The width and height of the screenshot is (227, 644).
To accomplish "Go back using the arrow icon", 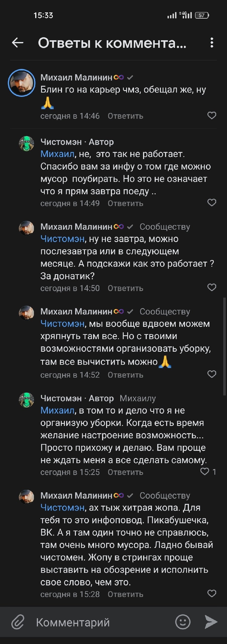I will (18, 43).
